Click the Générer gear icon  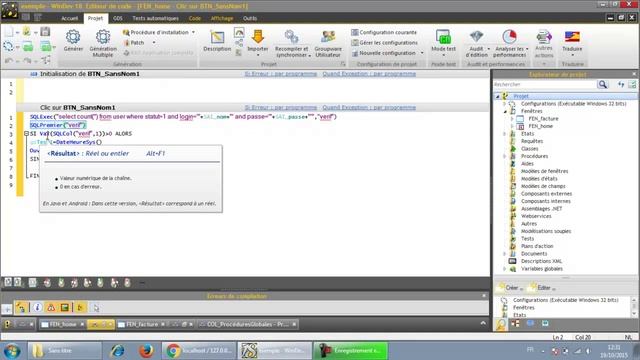point(73,37)
